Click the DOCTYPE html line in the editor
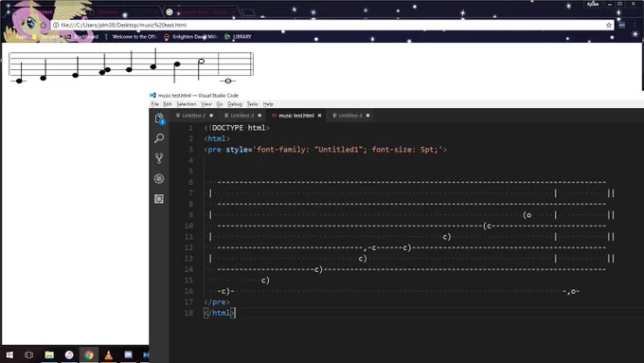This screenshot has height=363, width=644. [237, 128]
